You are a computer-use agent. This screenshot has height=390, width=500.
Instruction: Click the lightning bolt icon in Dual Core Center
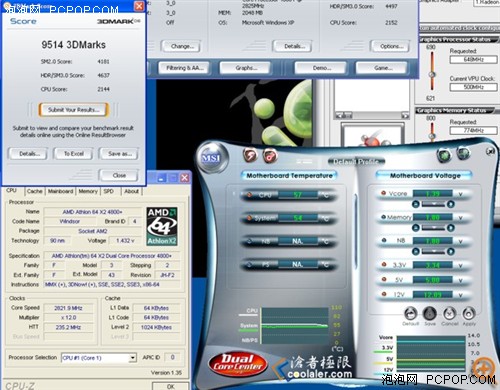250,155
